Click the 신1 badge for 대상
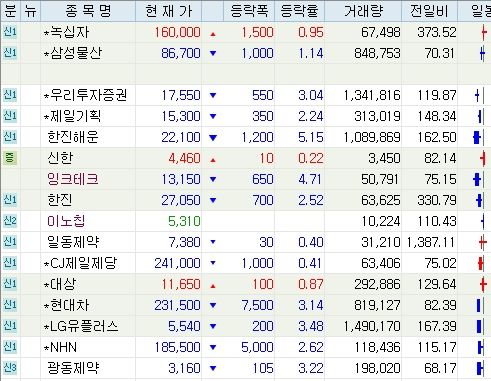This screenshot has width=491, height=381. tap(10, 284)
